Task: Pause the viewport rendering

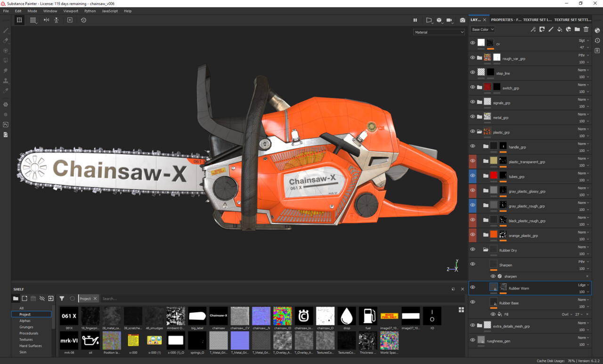Action: [415, 20]
